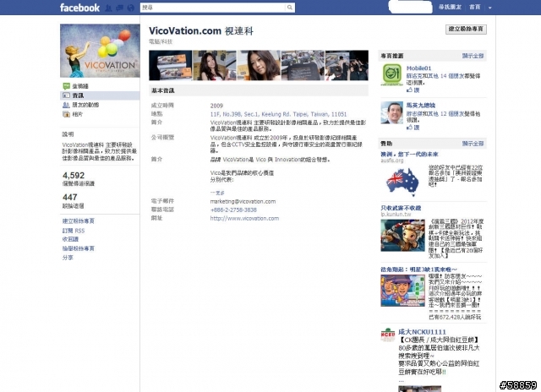Select the 資訊 info tab in sidebar

pos(100,95)
